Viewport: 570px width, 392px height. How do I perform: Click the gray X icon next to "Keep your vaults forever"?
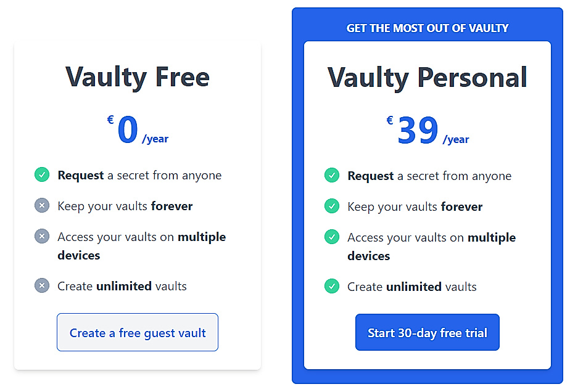pyautogui.click(x=41, y=205)
